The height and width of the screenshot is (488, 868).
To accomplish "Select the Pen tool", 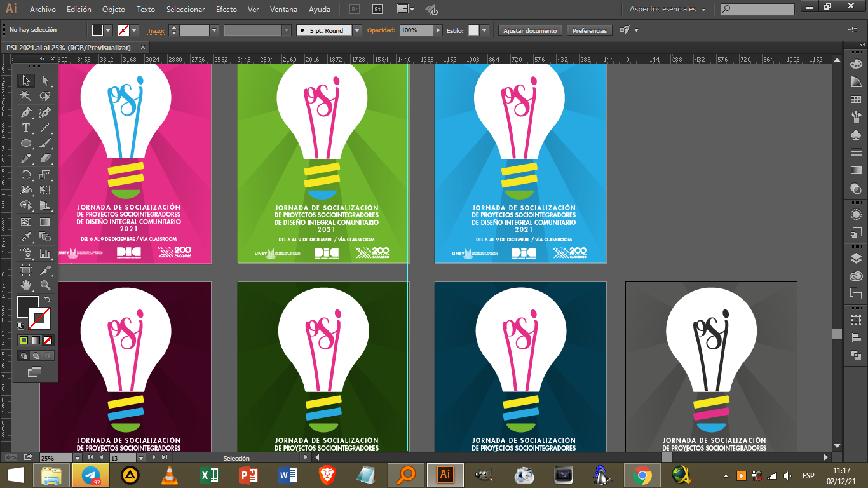I will tap(26, 112).
